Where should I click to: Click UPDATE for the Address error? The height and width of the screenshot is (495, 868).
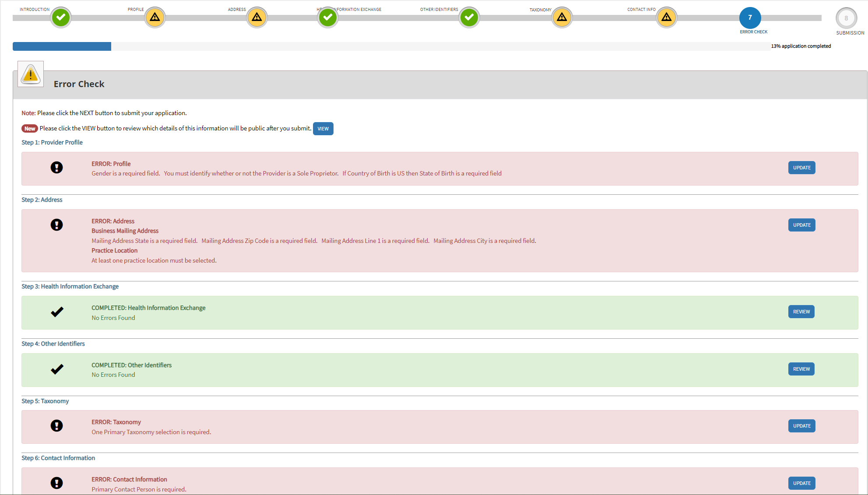tap(801, 225)
